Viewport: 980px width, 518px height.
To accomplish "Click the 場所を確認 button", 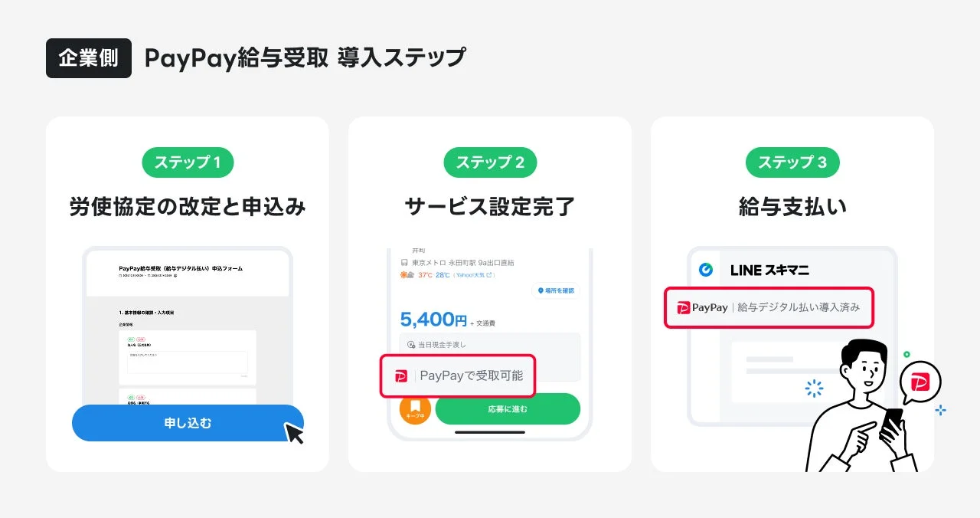I will (x=556, y=290).
